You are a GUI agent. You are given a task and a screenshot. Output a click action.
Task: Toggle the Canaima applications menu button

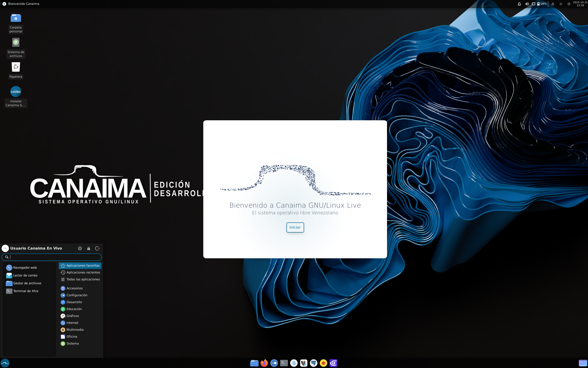[x=5, y=363]
